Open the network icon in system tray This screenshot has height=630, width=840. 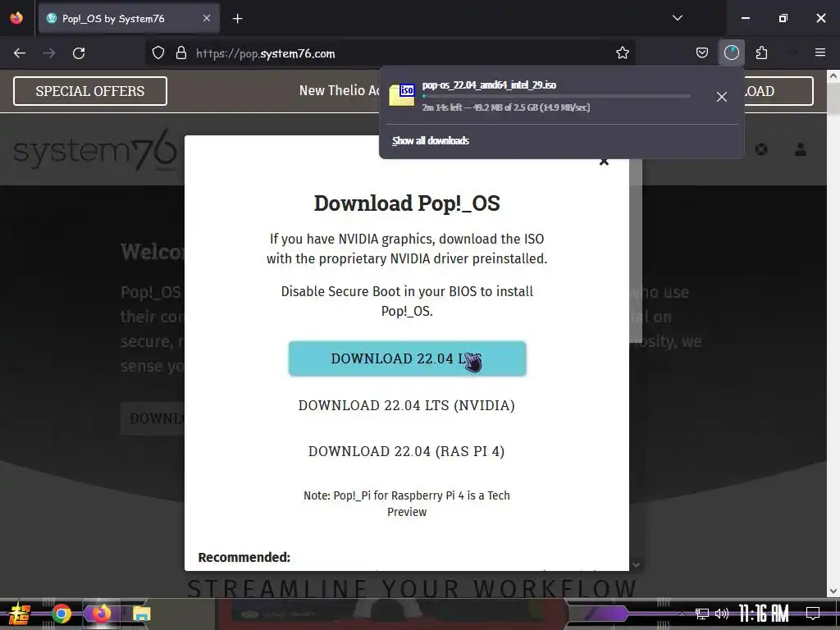click(702, 614)
